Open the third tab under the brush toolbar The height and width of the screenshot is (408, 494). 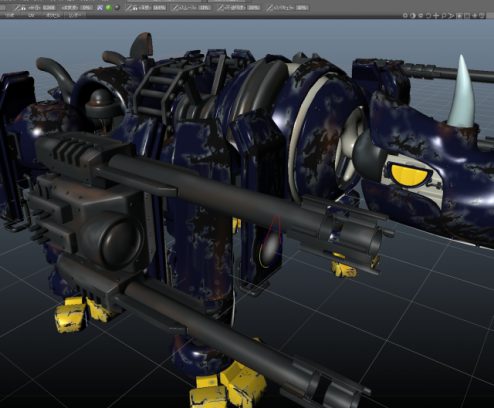point(53,15)
